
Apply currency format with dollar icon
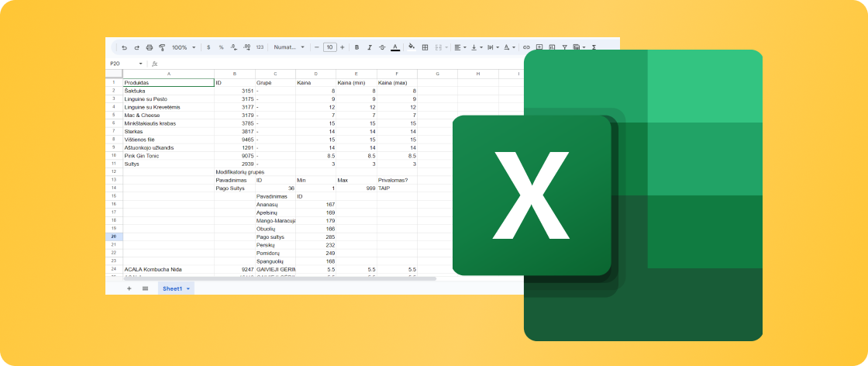coord(208,47)
